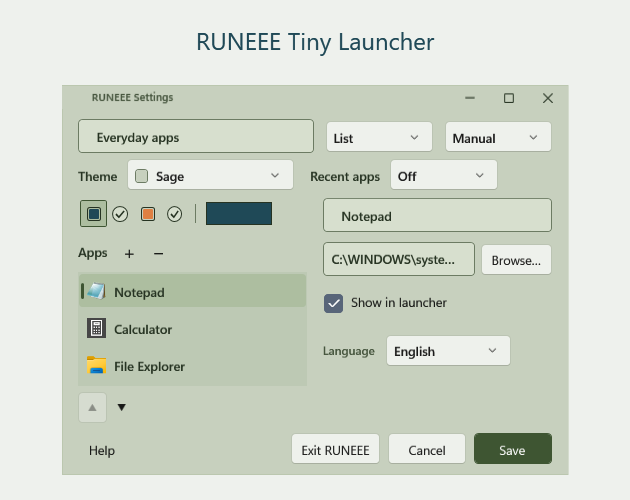Open the Help link
630x500 pixels.
pyautogui.click(x=102, y=450)
